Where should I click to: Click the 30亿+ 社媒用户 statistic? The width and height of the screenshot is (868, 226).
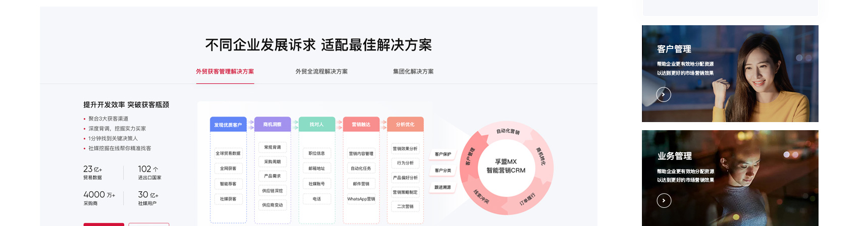(x=148, y=198)
